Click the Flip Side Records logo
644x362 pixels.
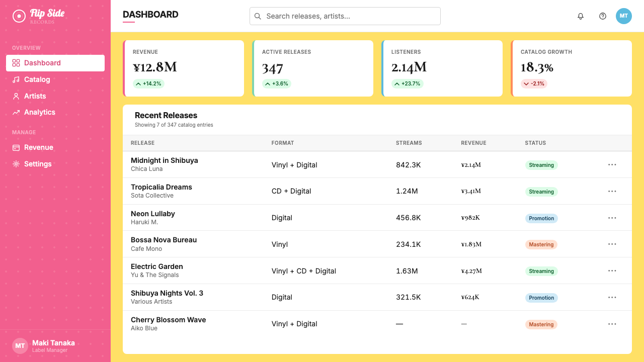39,16
